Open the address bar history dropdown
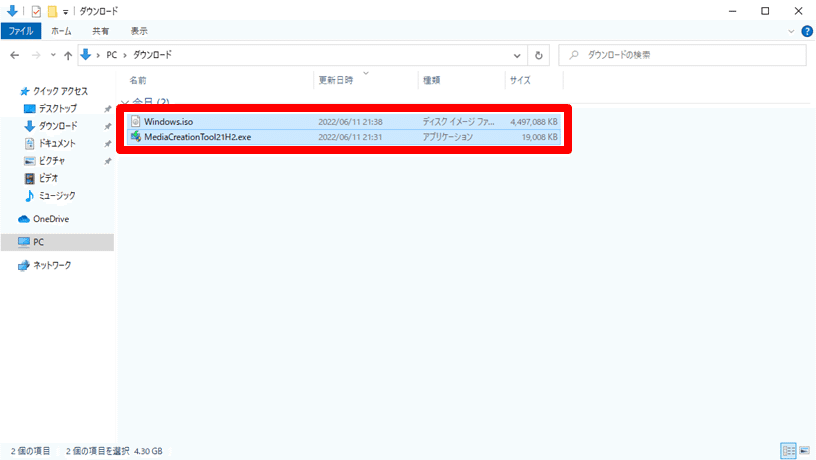 517,55
